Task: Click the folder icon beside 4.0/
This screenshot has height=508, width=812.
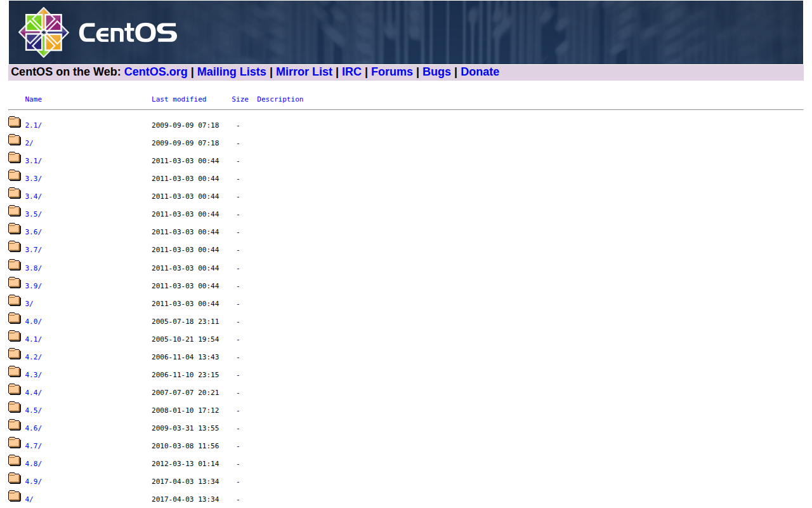Action: 15,317
